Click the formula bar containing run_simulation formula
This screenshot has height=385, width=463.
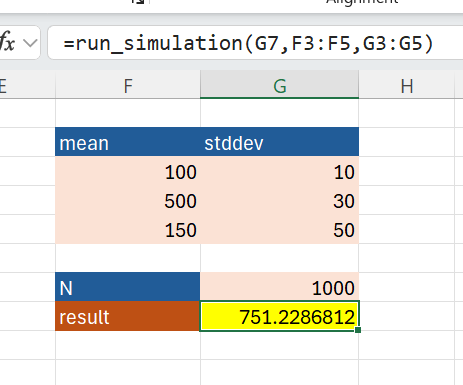tap(255, 43)
